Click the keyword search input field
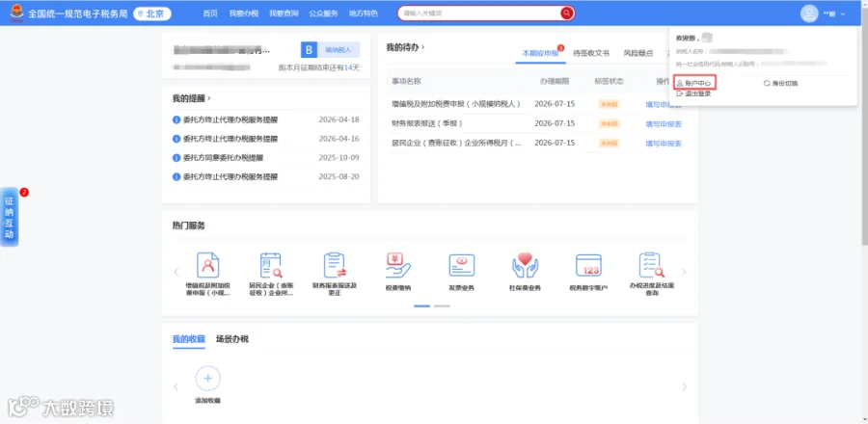Image resolution: width=868 pixels, height=424 pixels. (478, 13)
